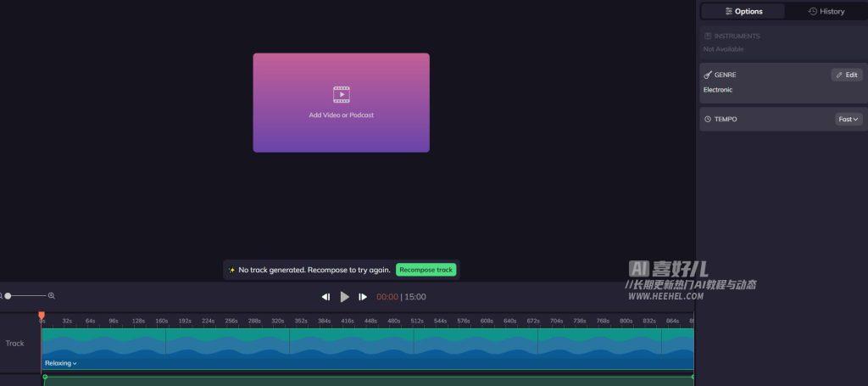868x386 pixels.
Task: Click the orange playhead marker
Action: click(42, 316)
